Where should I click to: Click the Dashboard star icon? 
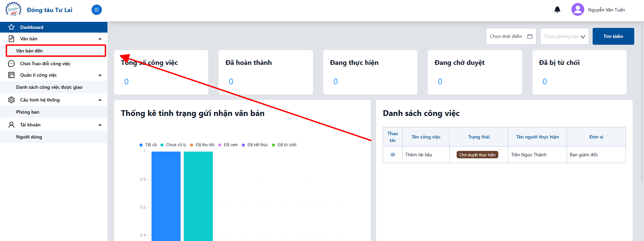click(x=11, y=27)
